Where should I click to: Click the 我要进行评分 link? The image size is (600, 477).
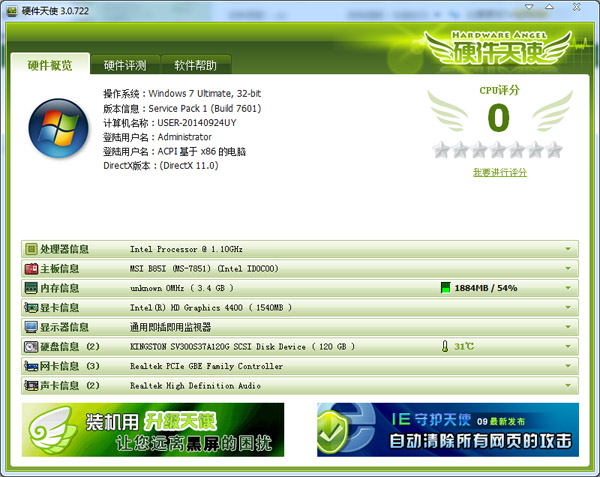tap(500, 173)
